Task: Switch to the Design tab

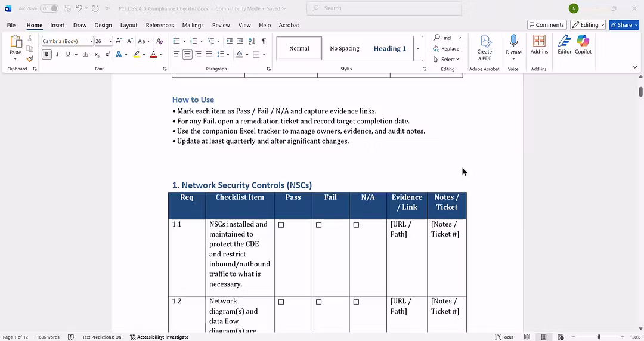Action: (103, 25)
